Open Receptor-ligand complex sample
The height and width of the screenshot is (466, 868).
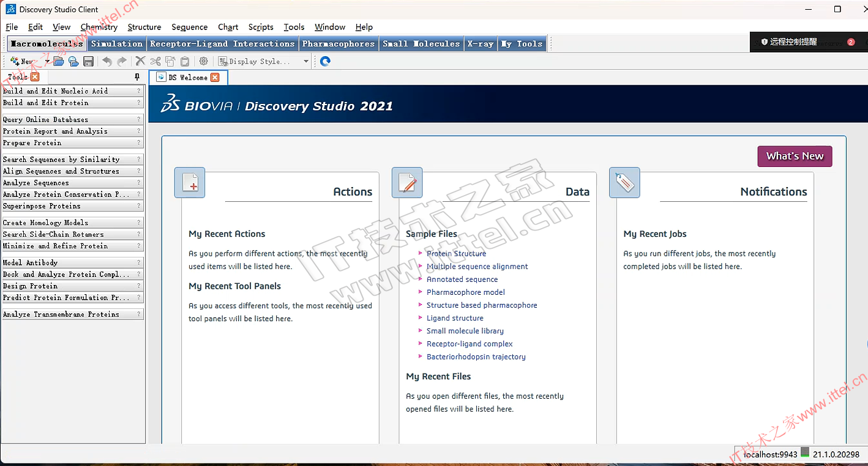coord(470,344)
